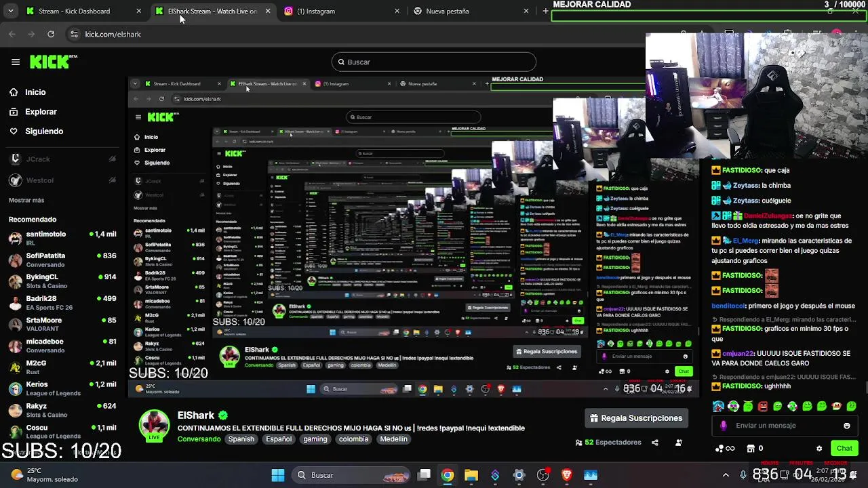View site information icon beside URL
Viewport: 868px width, 488px height.
(74, 34)
